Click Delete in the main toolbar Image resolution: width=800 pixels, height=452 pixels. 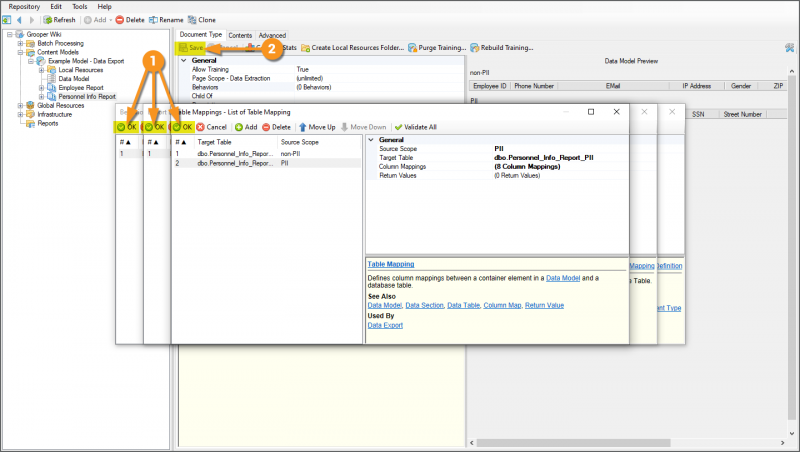click(x=130, y=20)
